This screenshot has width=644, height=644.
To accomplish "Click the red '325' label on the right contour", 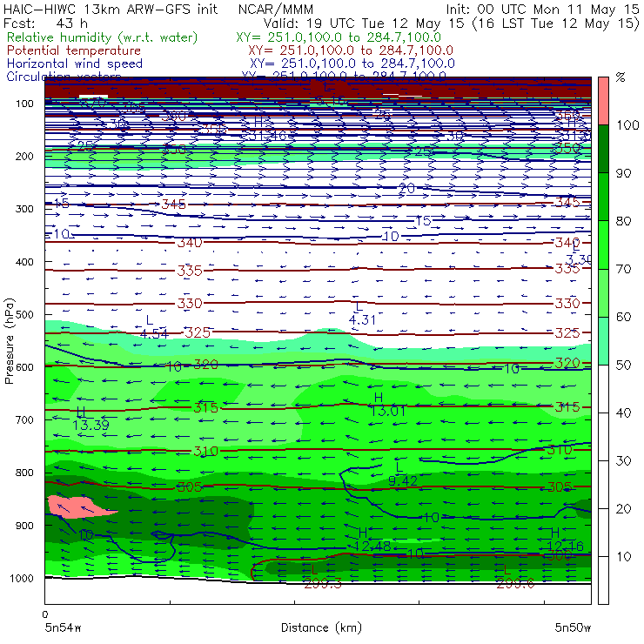I will click(x=567, y=332).
